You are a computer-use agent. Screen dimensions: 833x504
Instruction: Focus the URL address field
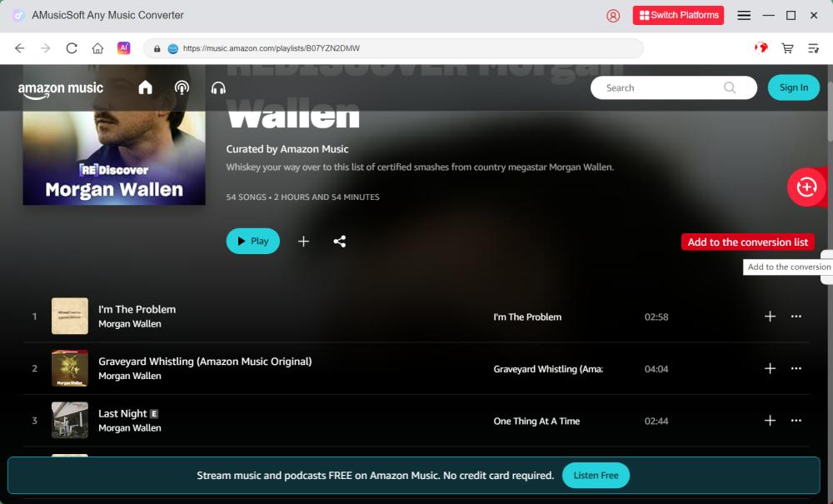click(393, 48)
